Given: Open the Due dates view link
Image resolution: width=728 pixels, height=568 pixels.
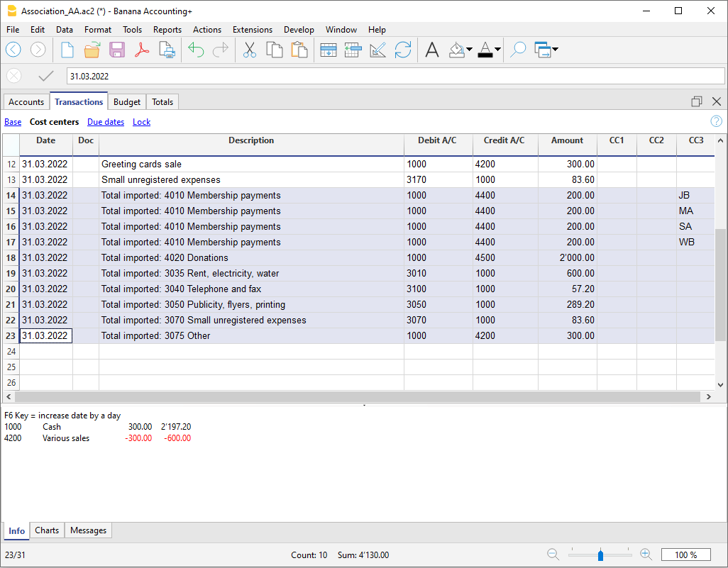Looking at the screenshot, I should coord(106,122).
